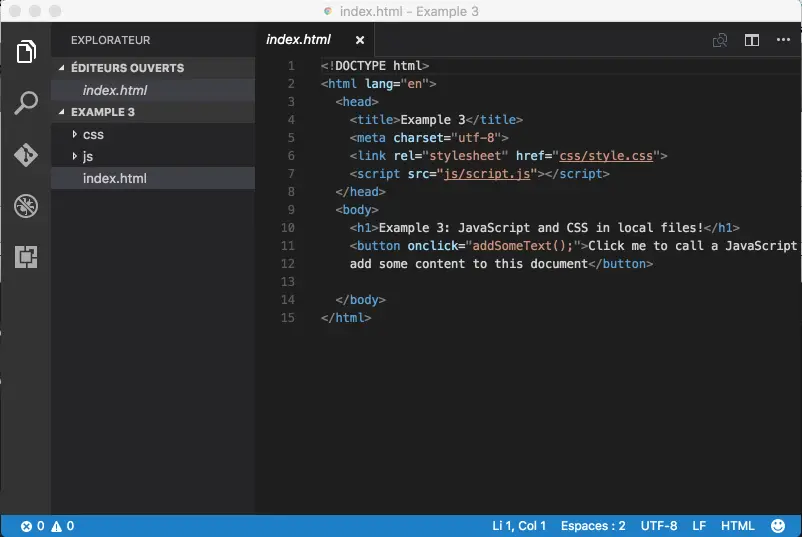Image resolution: width=802 pixels, height=537 pixels.
Task: Change indentation via Espaces : 2
Action: click(593, 526)
